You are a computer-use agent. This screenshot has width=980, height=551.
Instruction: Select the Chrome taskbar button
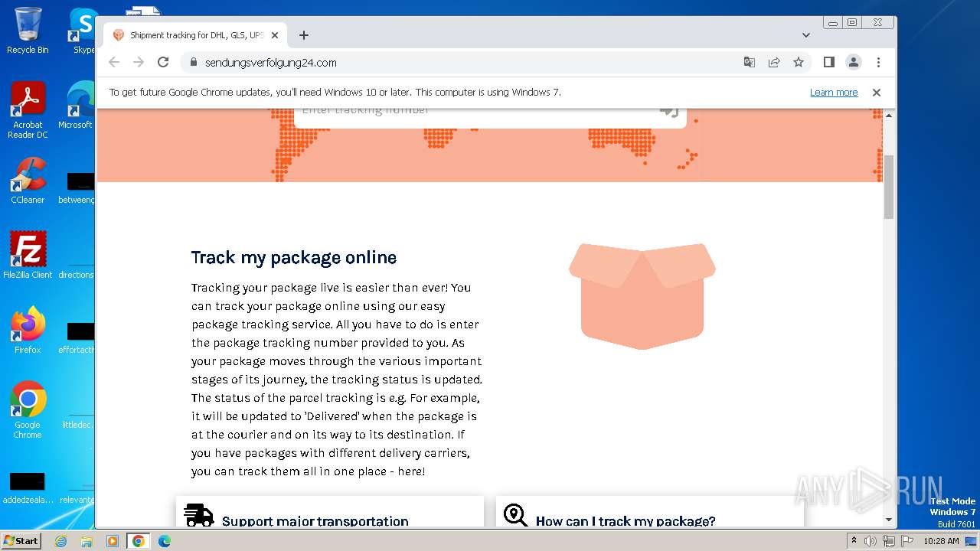(138, 541)
